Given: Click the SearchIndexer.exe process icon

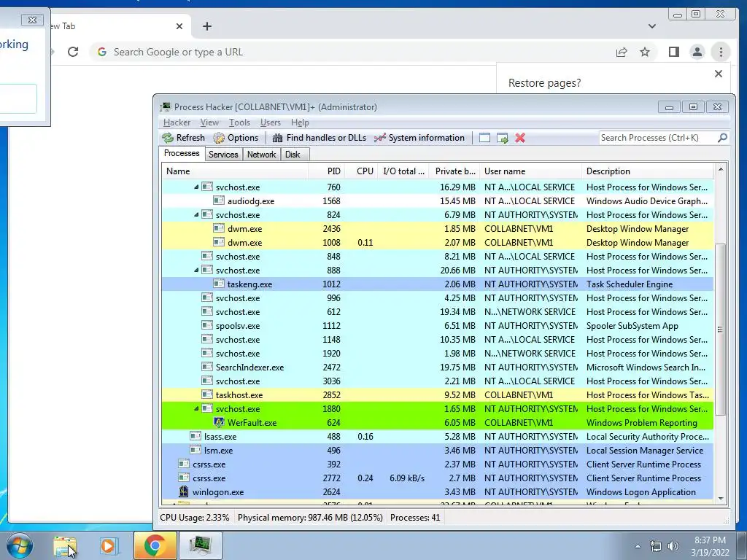Looking at the screenshot, I should click(206, 367).
